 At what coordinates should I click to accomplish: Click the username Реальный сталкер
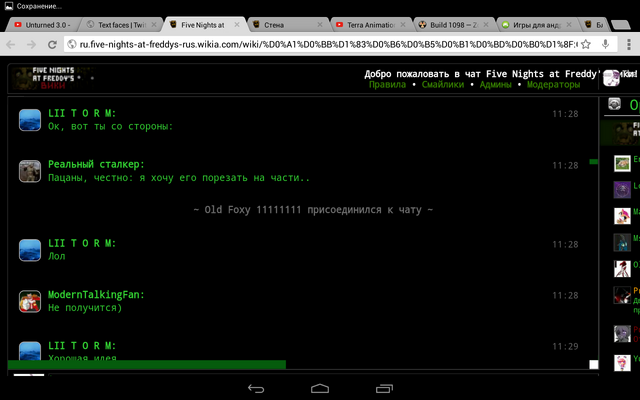coord(96,164)
